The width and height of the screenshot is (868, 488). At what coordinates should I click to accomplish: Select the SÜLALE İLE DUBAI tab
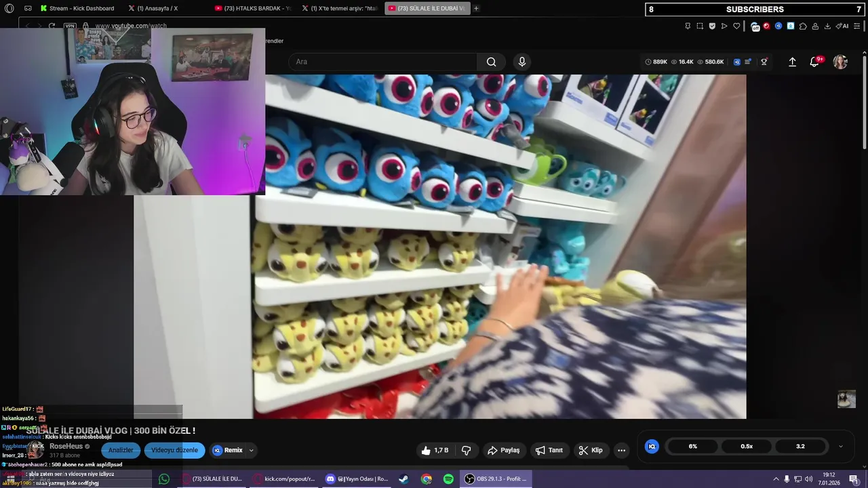point(427,8)
